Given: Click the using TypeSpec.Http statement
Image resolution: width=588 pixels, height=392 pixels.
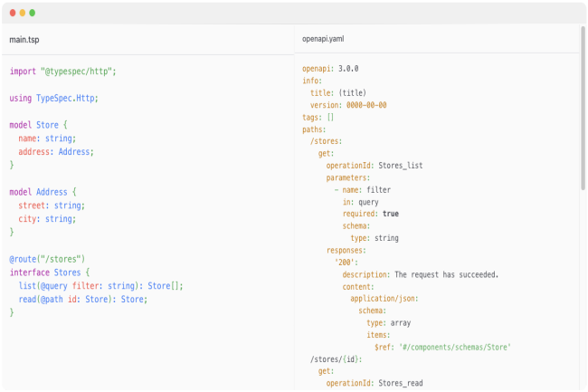Looking at the screenshot, I should [53, 99].
